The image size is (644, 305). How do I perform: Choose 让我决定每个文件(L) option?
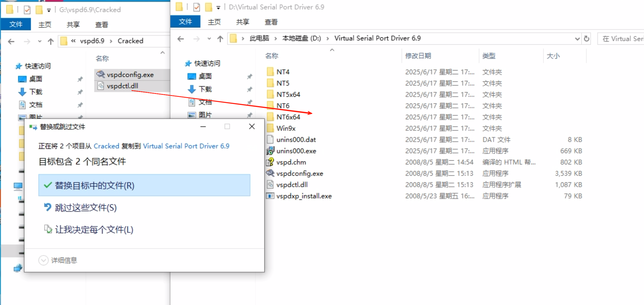(89, 230)
